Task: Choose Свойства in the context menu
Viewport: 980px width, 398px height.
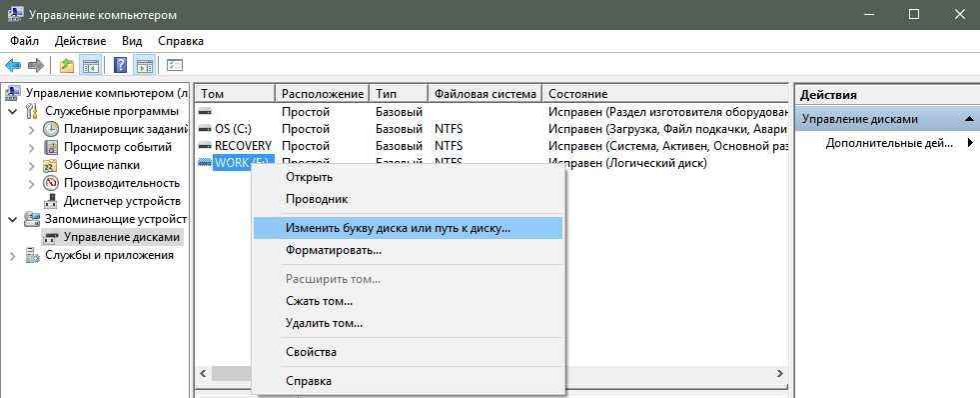Action: point(409,352)
